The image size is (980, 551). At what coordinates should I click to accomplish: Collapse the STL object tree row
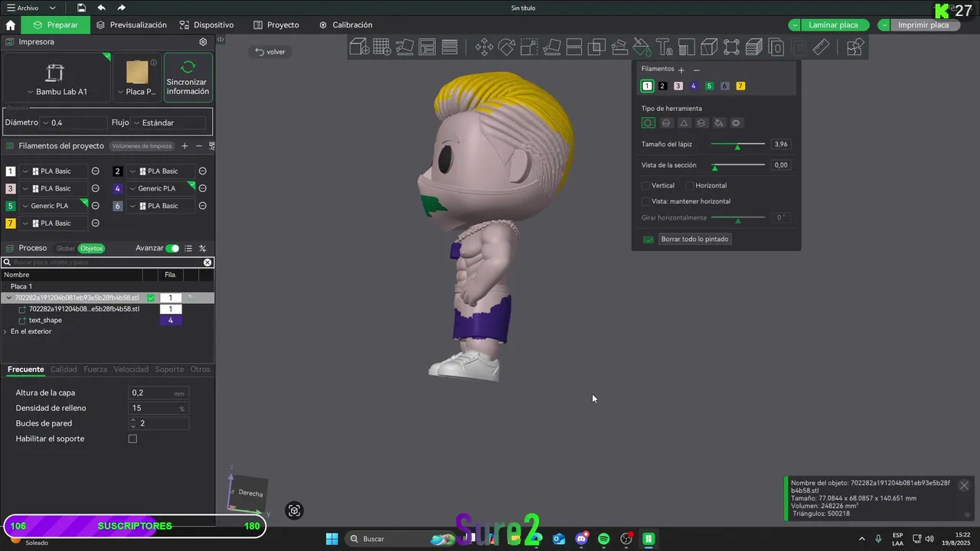[x=9, y=298]
